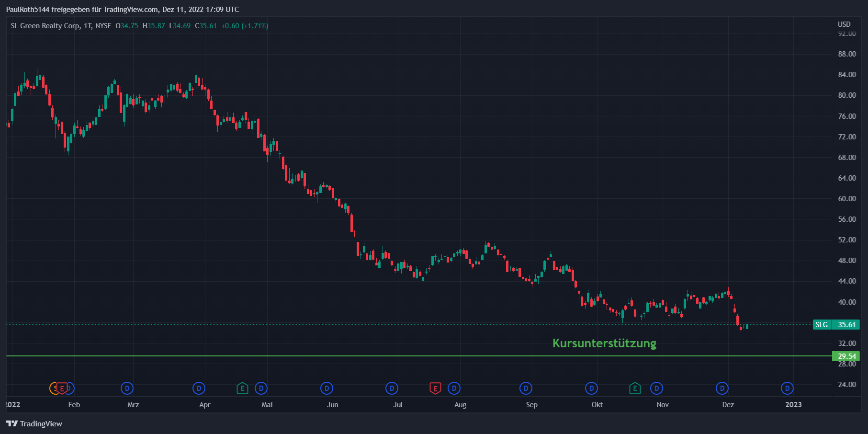The width and height of the screenshot is (868, 434).
Task: Click the dividend marker above the Jul label
Action: click(392, 388)
